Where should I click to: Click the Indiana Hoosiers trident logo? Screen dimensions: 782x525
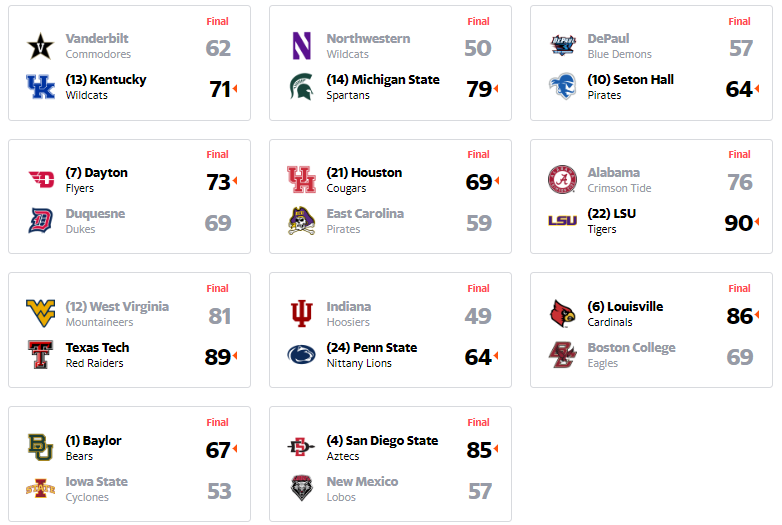click(301, 314)
